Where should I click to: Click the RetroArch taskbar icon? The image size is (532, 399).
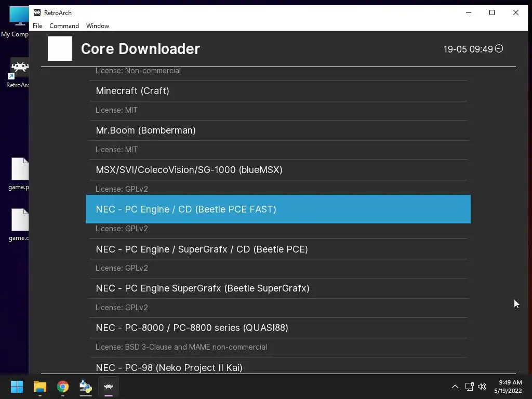(x=109, y=387)
